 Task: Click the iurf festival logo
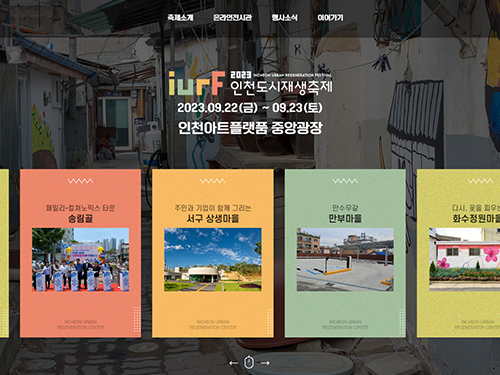[196, 83]
